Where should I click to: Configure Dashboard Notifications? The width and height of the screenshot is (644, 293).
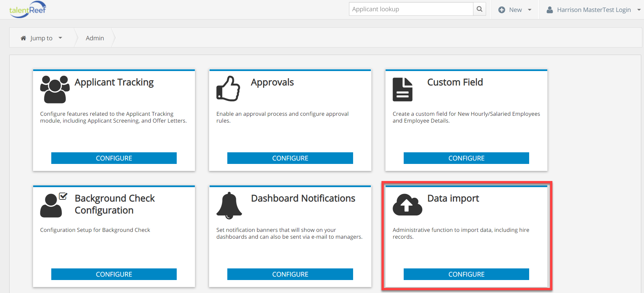pyautogui.click(x=290, y=274)
